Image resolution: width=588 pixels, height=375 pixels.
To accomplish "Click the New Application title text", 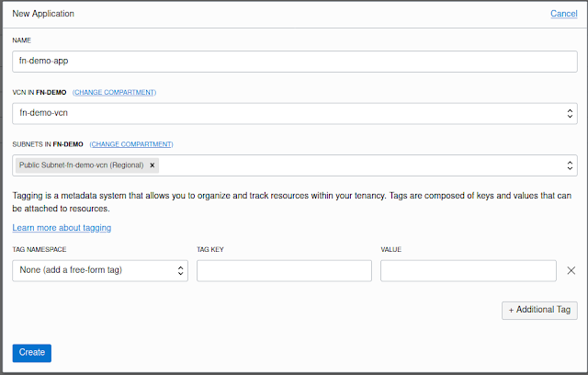I will tap(43, 14).
